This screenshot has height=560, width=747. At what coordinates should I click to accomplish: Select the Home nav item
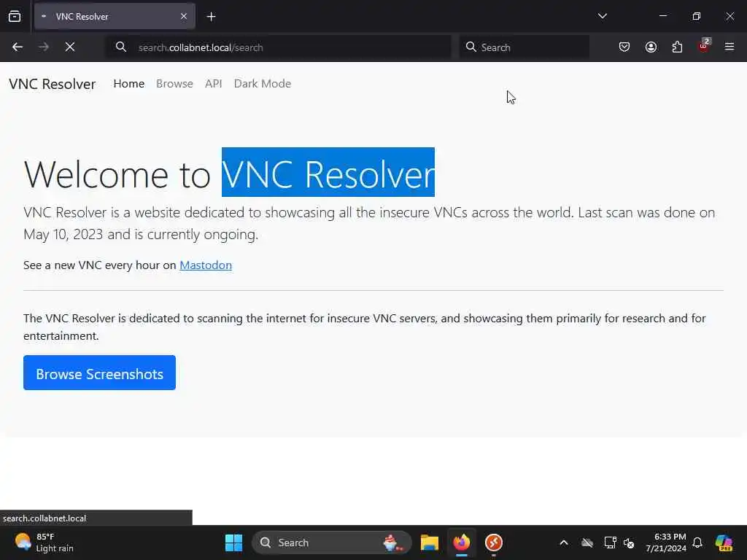click(x=128, y=83)
